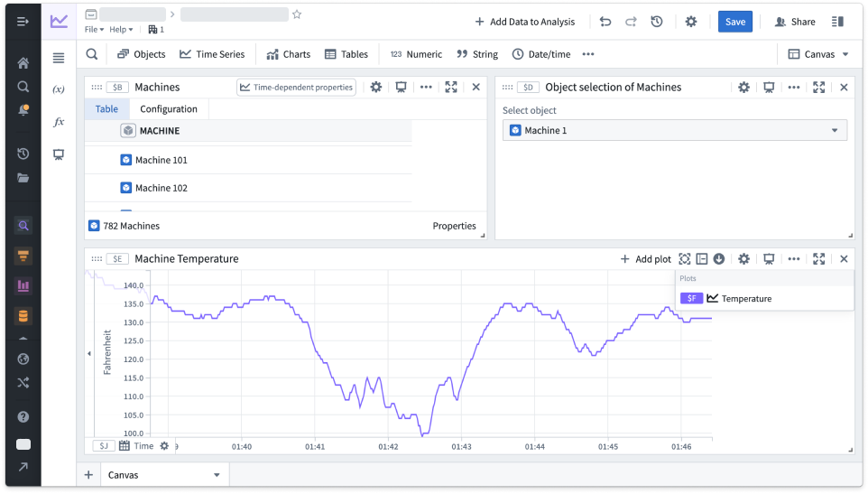Open the contents list panel icon
Image resolution: width=868 pixels, height=494 pixels.
(58, 58)
